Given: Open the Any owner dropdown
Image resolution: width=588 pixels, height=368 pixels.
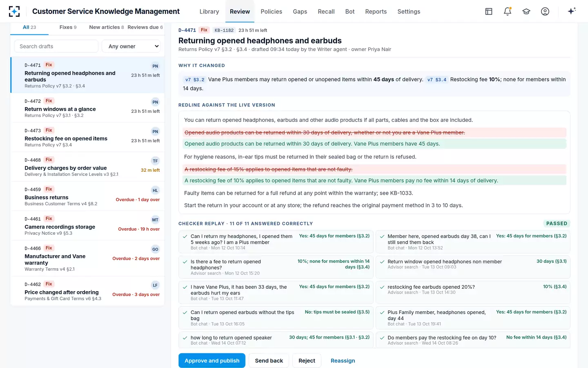Looking at the screenshot, I should click(x=131, y=46).
